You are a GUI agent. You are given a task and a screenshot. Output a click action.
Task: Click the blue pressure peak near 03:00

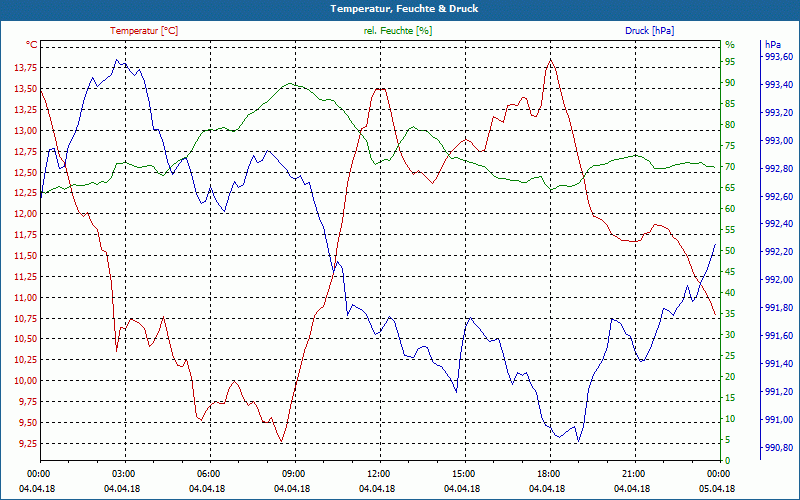click(x=117, y=60)
